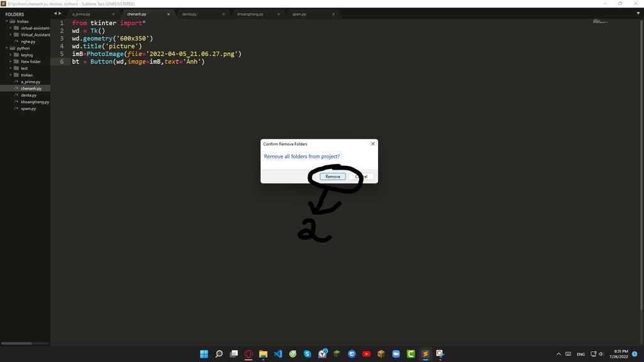
Task: Click the touch keyboard tray icon
Action: click(569, 354)
